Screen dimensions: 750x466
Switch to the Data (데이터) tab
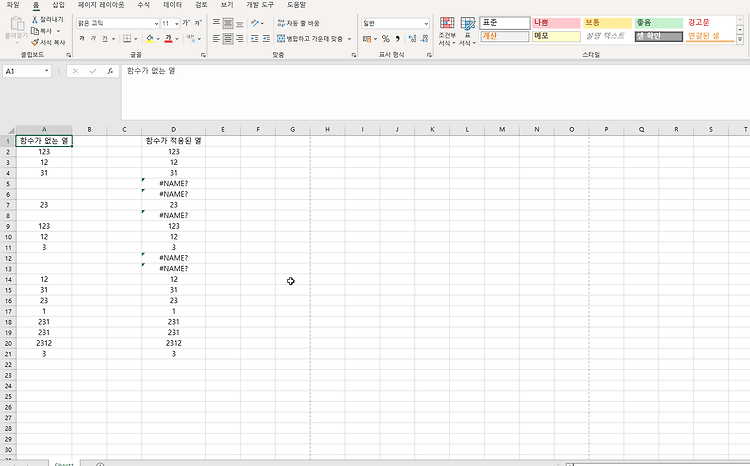pos(172,5)
